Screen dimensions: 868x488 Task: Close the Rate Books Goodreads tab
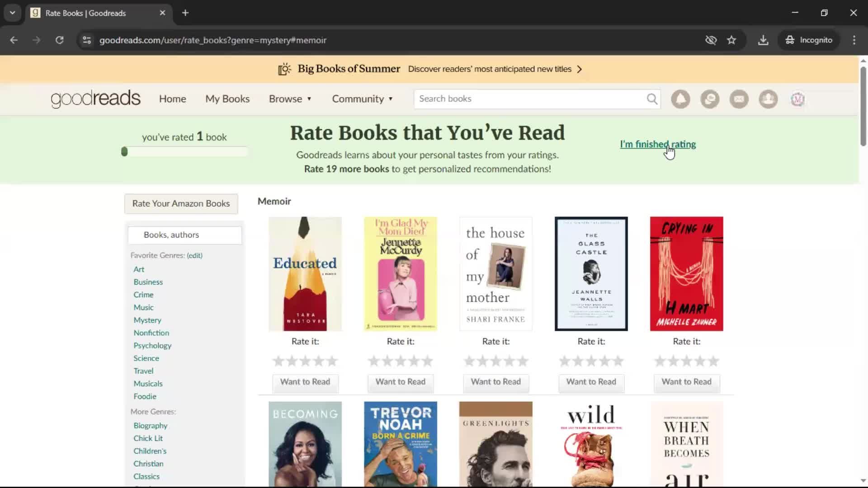pyautogui.click(x=162, y=13)
